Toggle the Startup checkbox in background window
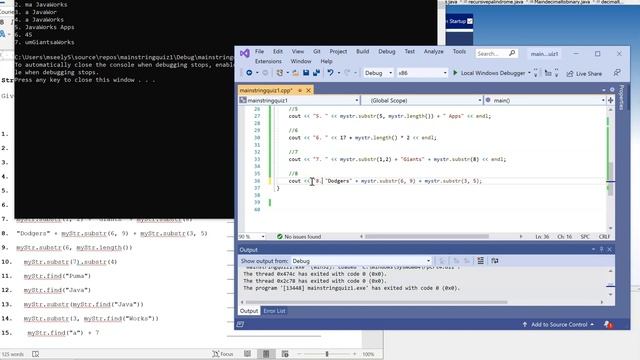Viewport: 640px width, 360px height. click(470, 21)
